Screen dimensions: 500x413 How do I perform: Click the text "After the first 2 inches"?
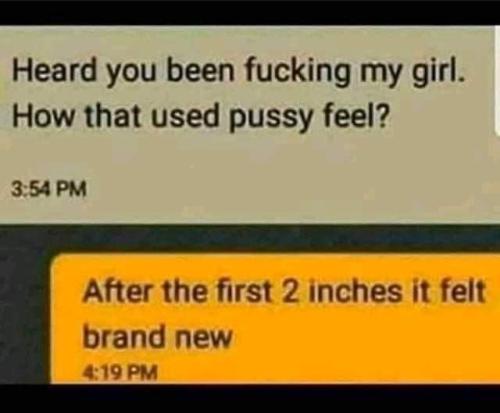click(x=242, y=291)
